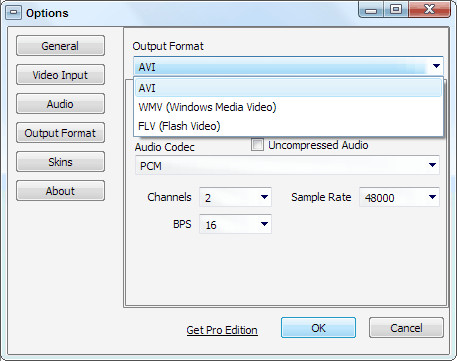Follow the Get Pro Edition link

222,330
